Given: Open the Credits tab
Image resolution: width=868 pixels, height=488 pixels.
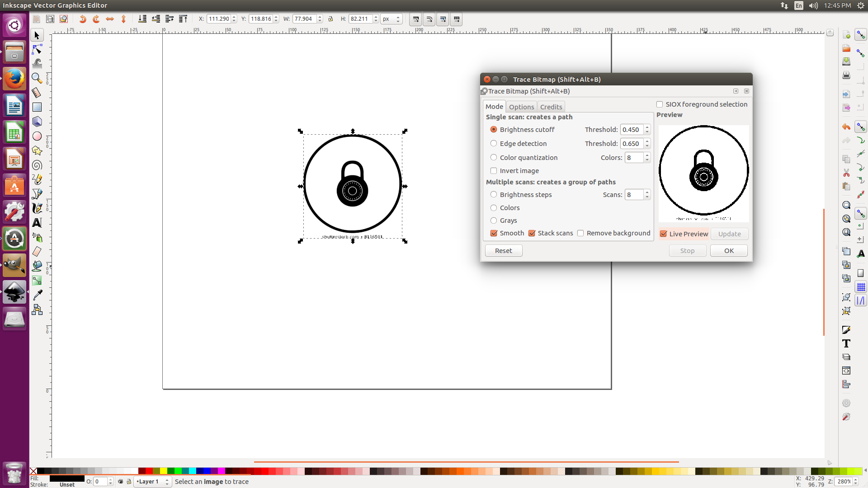Looking at the screenshot, I should (x=551, y=107).
